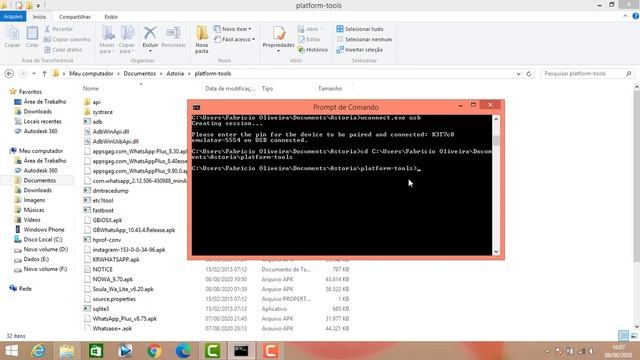
Task: Refresh the folder address bar
Action: pos(529,73)
